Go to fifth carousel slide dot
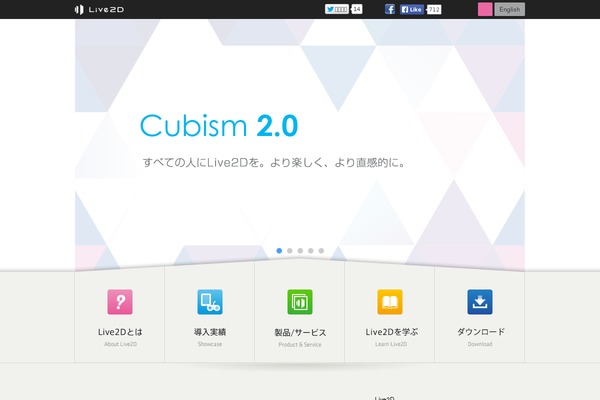The image size is (600, 400). [x=321, y=251]
